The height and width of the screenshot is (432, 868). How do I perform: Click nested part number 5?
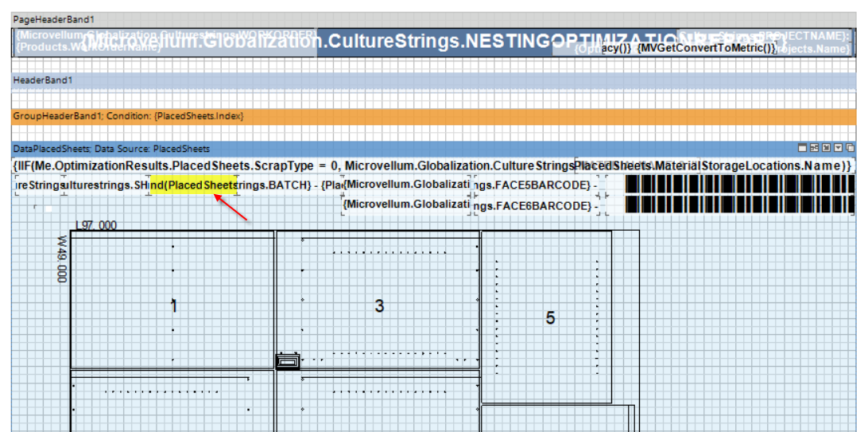pos(550,318)
